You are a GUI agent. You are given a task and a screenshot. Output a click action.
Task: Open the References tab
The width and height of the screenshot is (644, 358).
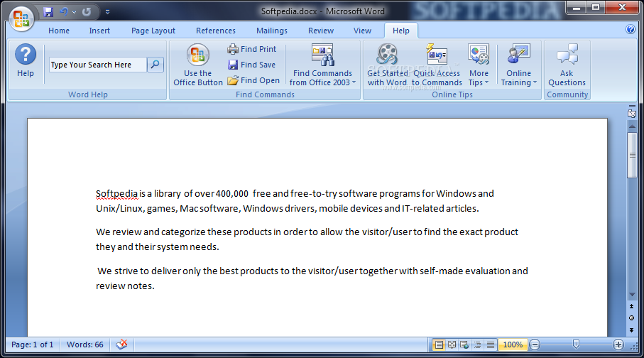(x=216, y=31)
